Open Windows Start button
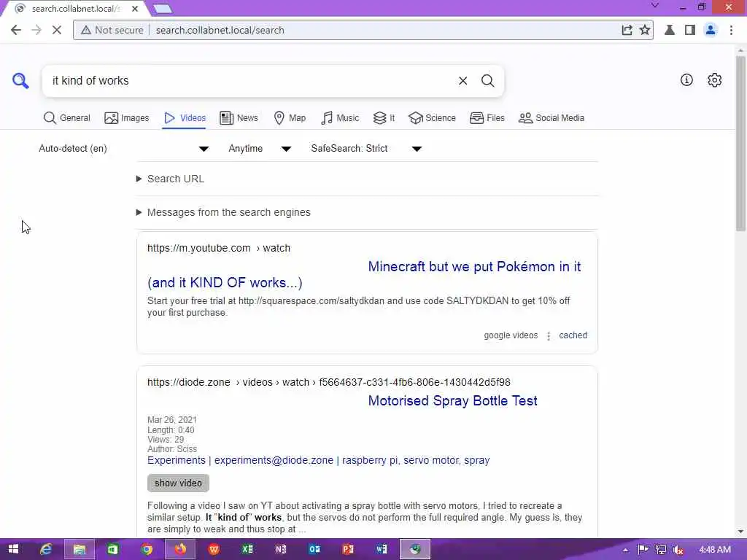747x560 pixels. point(13,549)
